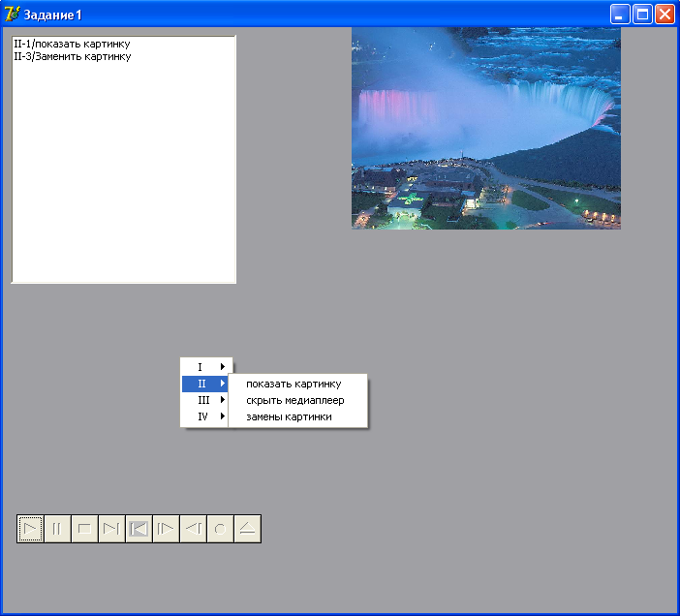The height and width of the screenshot is (616, 680).
Task: Eject media with the eject button
Action: (247, 529)
